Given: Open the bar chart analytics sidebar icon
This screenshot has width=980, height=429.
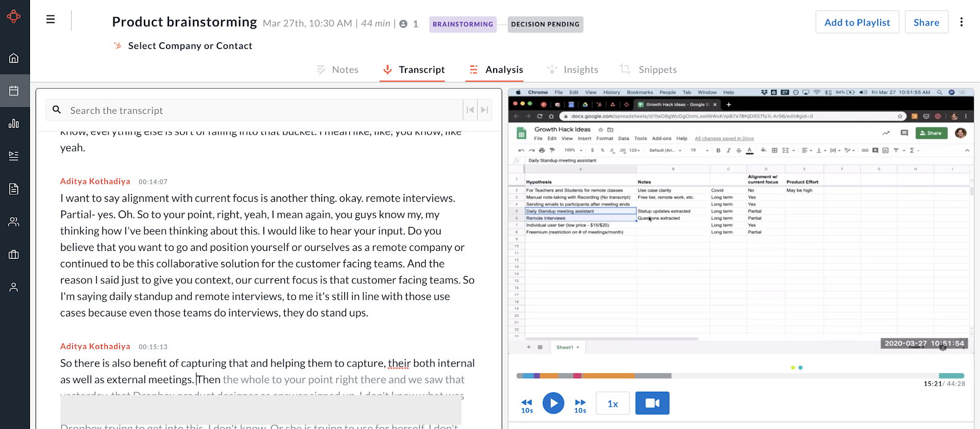Looking at the screenshot, I should (13, 124).
